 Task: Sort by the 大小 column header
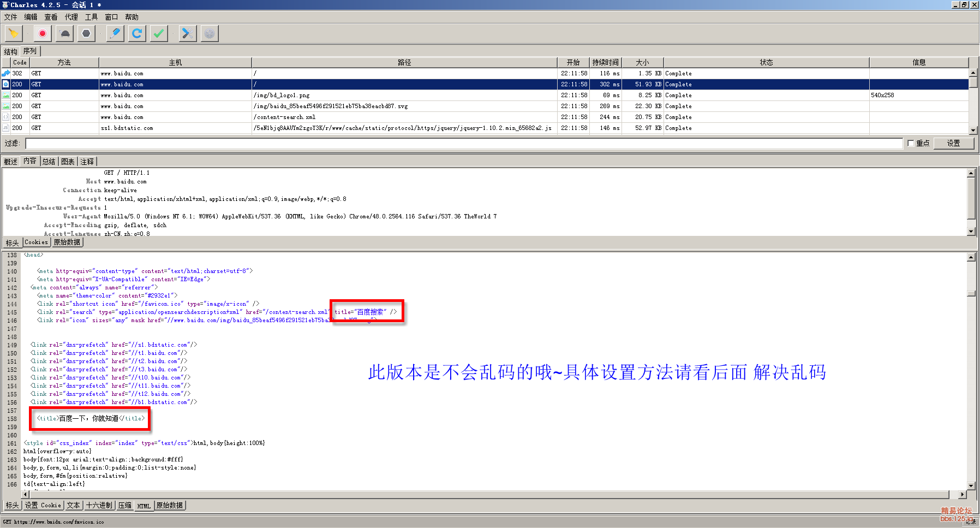(x=643, y=62)
